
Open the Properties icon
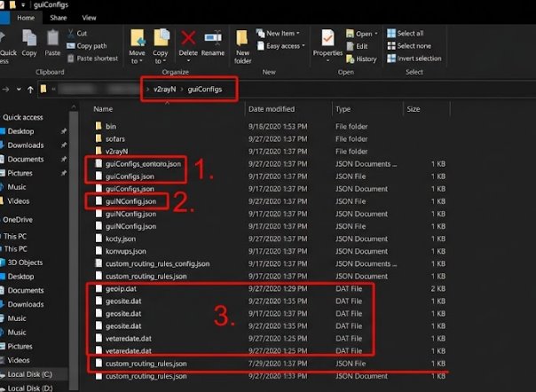[327, 37]
